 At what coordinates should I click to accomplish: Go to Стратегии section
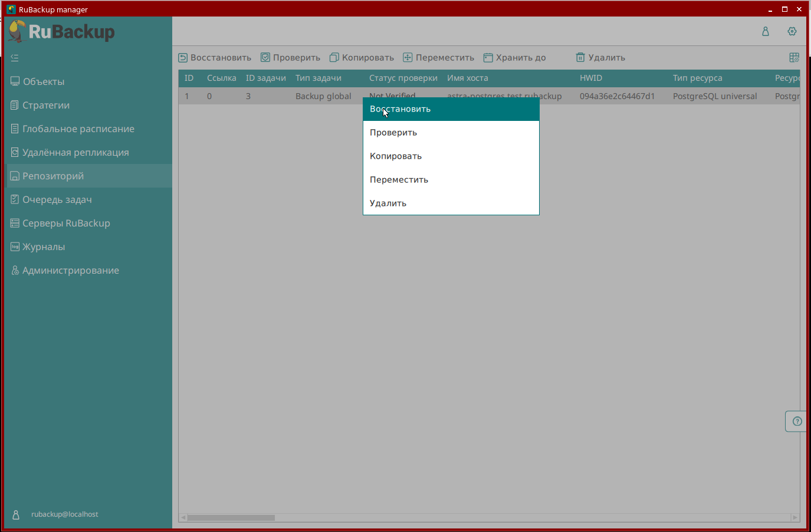tap(88, 105)
